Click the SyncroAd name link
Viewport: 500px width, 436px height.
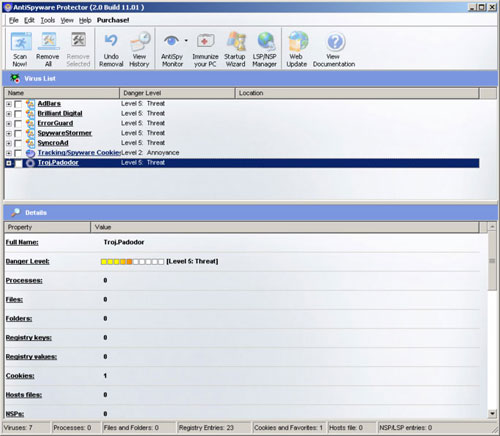click(53, 143)
